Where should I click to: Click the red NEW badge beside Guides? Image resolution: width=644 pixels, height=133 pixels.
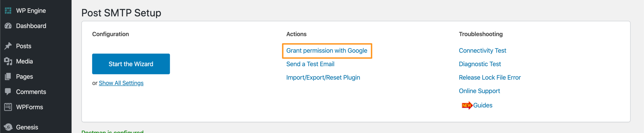[467, 105]
